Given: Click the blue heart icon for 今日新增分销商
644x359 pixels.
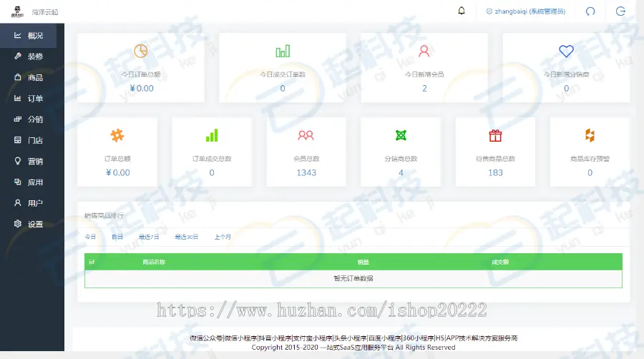Looking at the screenshot, I should (x=566, y=51).
